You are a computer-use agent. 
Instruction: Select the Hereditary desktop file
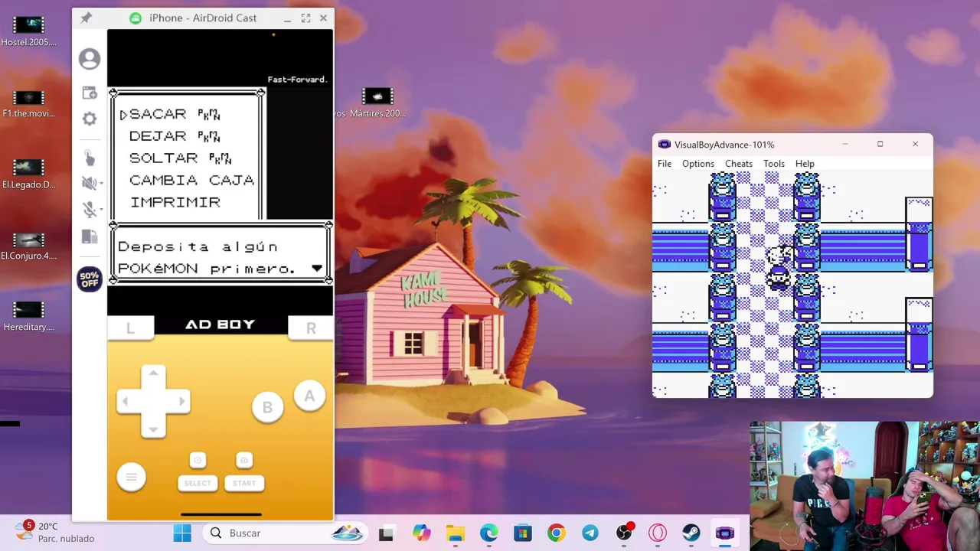pos(29,316)
